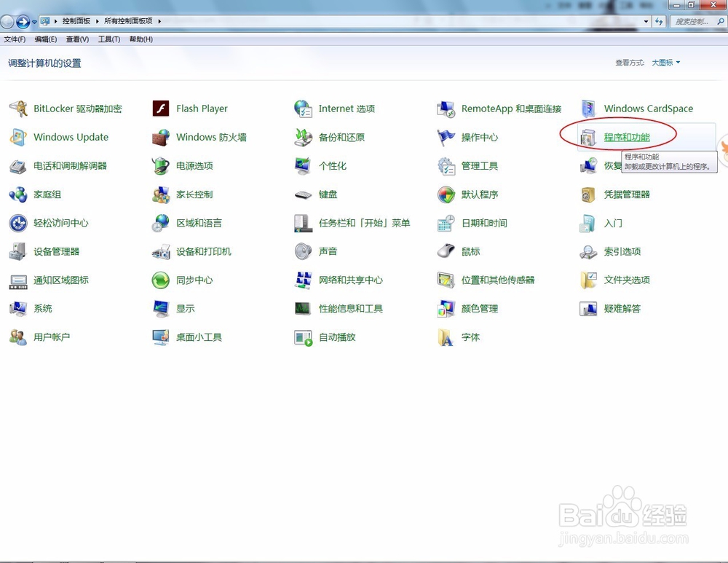Open 用户帐户 settings

click(x=51, y=336)
